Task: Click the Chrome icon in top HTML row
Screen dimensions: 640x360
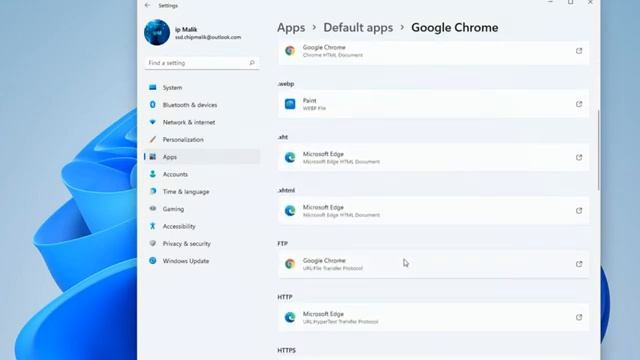Action: click(x=290, y=51)
